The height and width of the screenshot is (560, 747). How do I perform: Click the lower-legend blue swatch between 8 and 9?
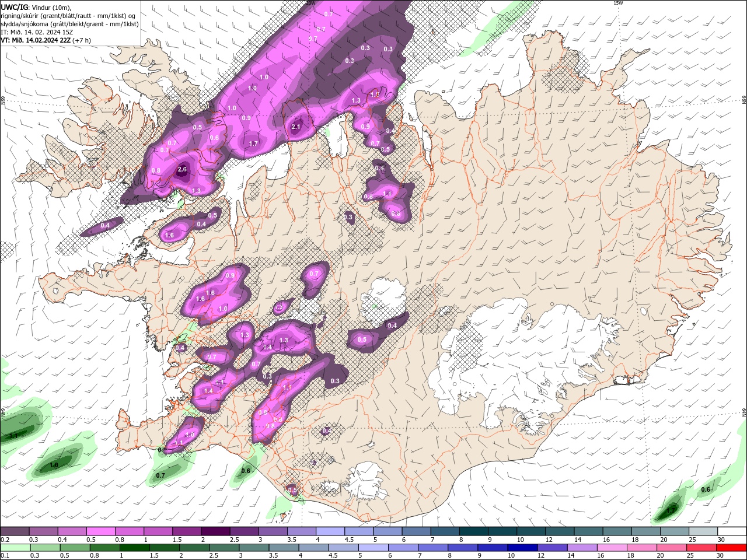[x=463, y=548]
